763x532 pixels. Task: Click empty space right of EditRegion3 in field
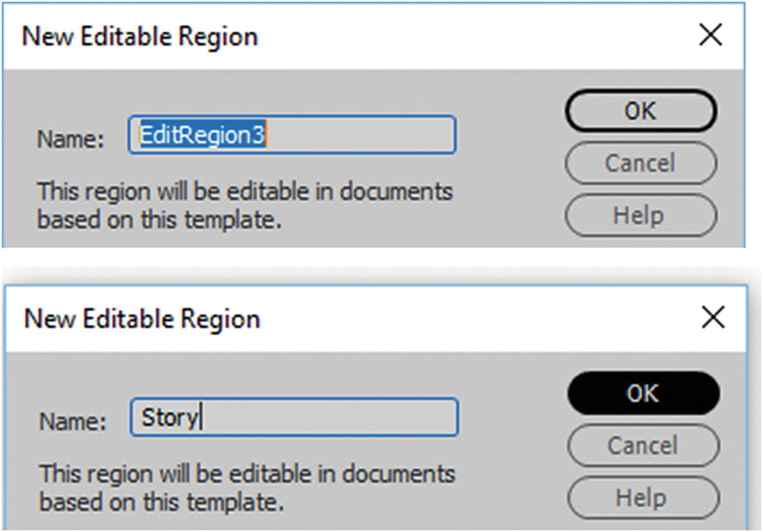pos(361,135)
